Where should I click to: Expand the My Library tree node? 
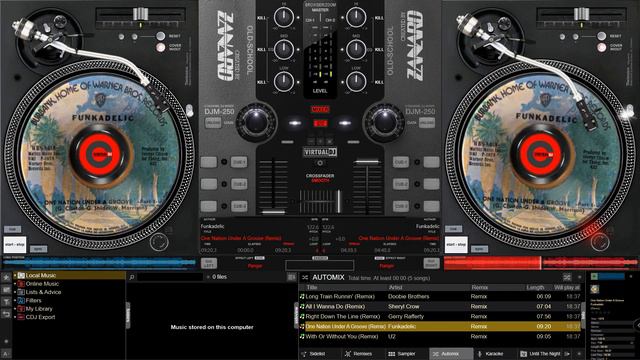click(15, 309)
